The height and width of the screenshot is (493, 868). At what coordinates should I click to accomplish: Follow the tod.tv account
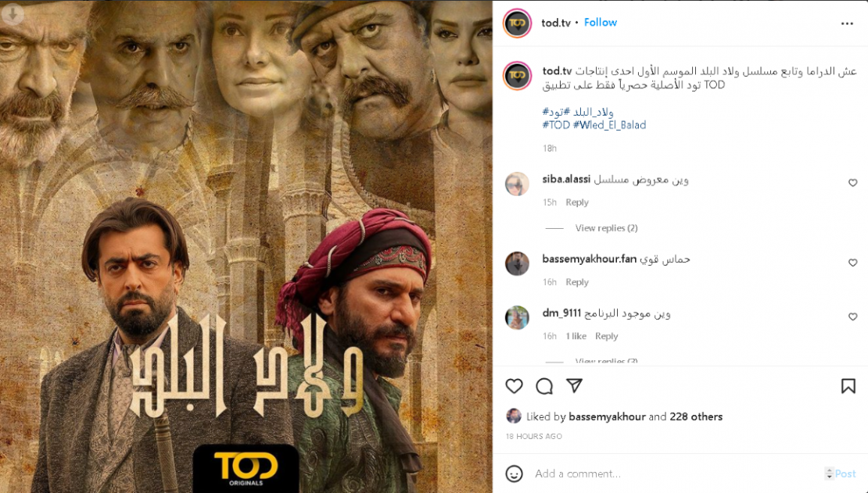600,23
